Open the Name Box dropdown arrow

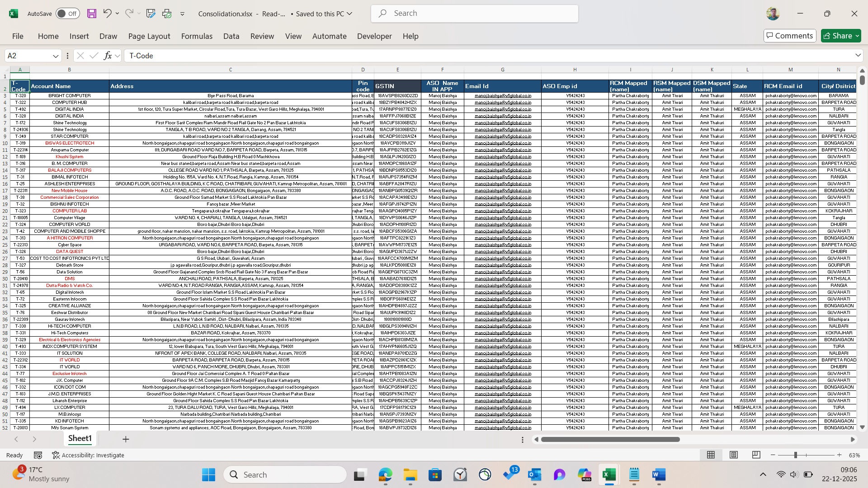pos(56,56)
